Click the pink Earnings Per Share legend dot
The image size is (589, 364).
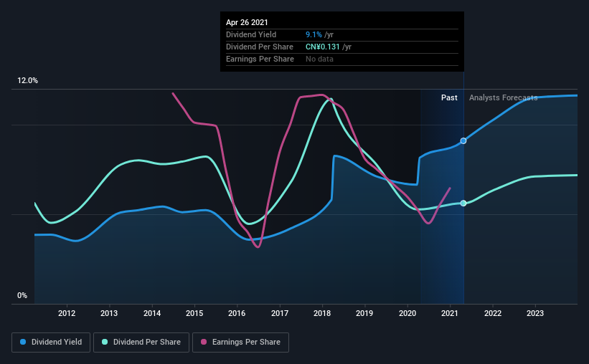coord(204,342)
